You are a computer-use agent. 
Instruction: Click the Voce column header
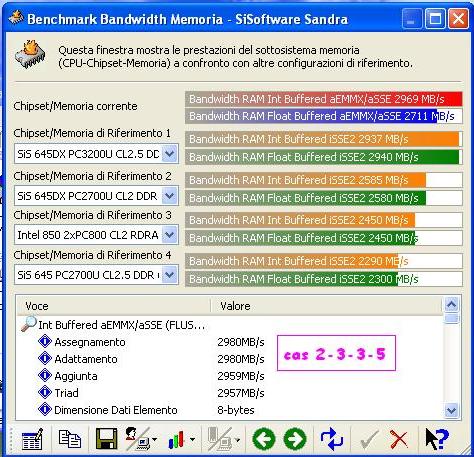[113, 306]
